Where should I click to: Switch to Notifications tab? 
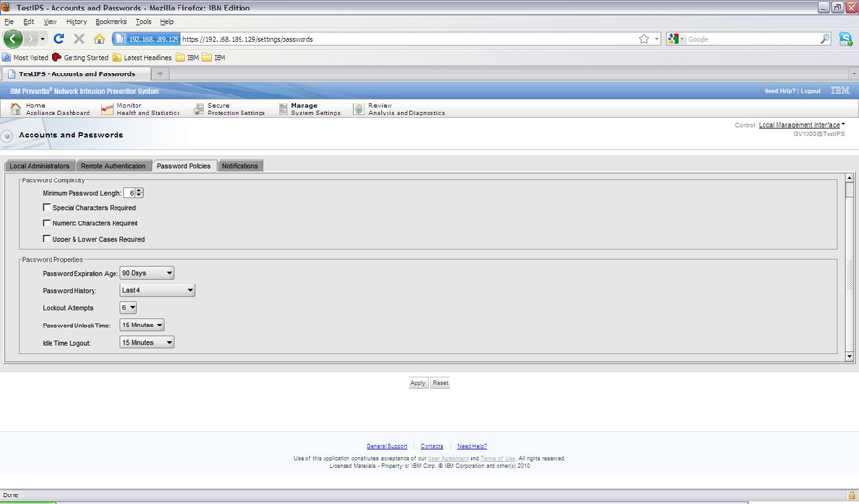[x=240, y=166]
